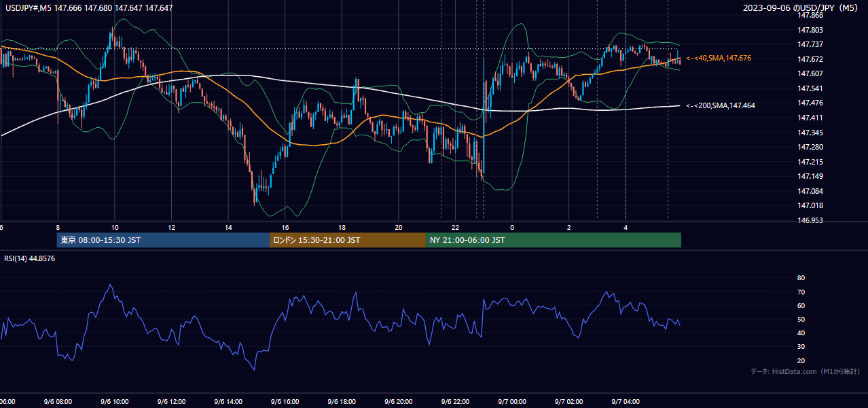This screenshot has height=408, width=868.
Task: Click RSI axis level 70
Action: (x=801, y=292)
